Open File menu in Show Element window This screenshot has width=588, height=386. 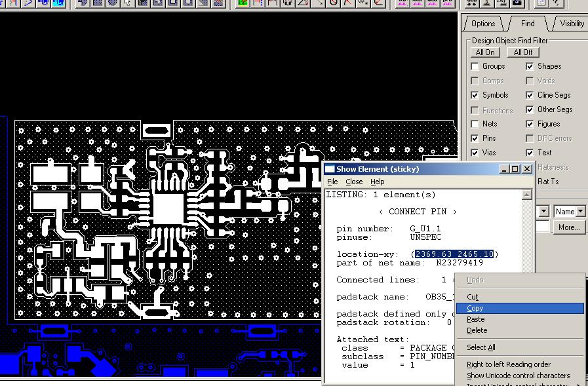point(332,182)
